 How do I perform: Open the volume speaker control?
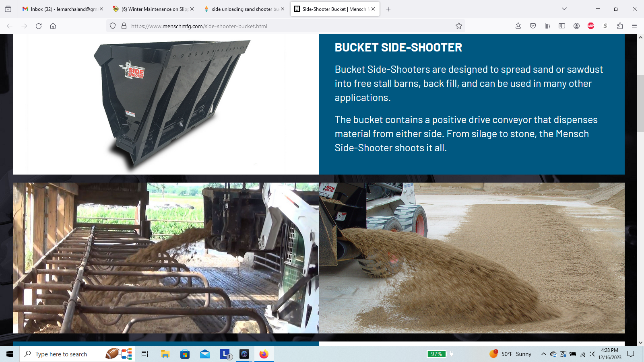pos(592,354)
